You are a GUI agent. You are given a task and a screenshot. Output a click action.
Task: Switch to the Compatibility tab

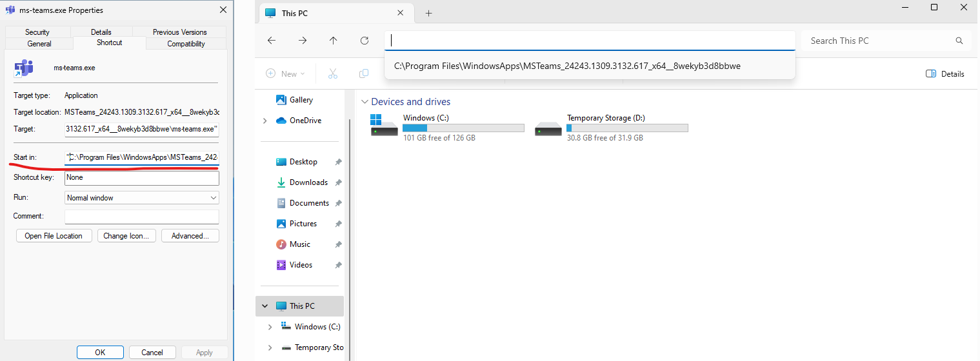coord(186,44)
